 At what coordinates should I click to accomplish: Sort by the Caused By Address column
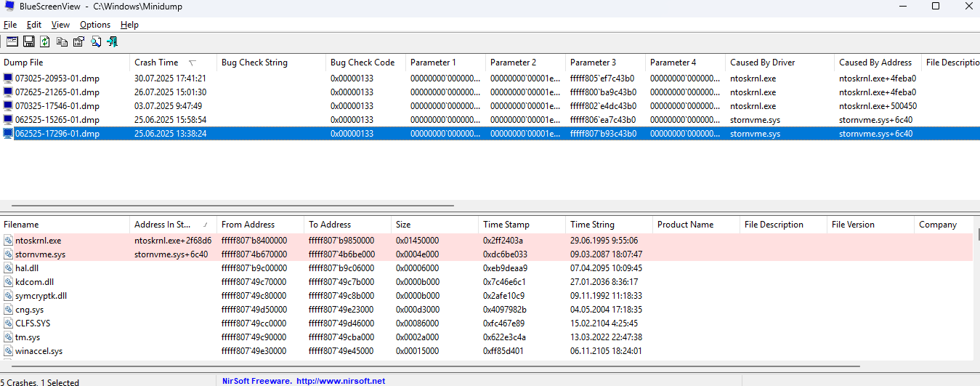pos(878,63)
